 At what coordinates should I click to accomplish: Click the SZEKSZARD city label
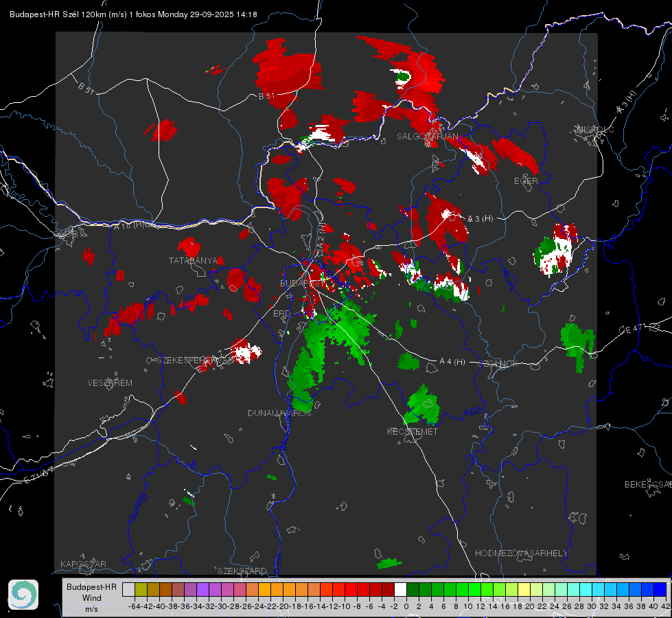(x=242, y=571)
